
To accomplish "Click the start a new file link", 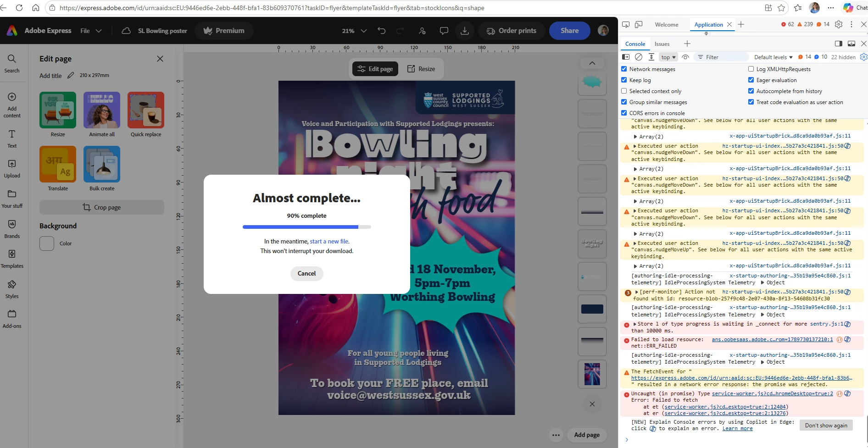I will click(x=329, y=241).
